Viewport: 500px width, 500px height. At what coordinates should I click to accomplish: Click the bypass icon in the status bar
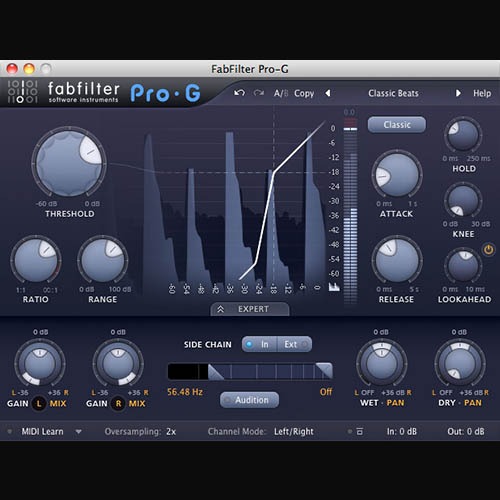360,432
